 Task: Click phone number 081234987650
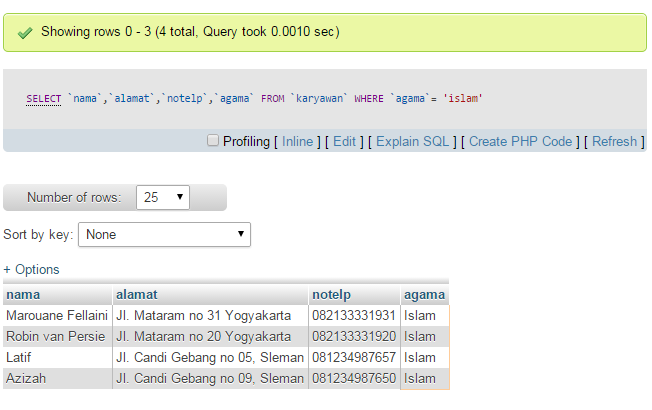coord(354,378)
